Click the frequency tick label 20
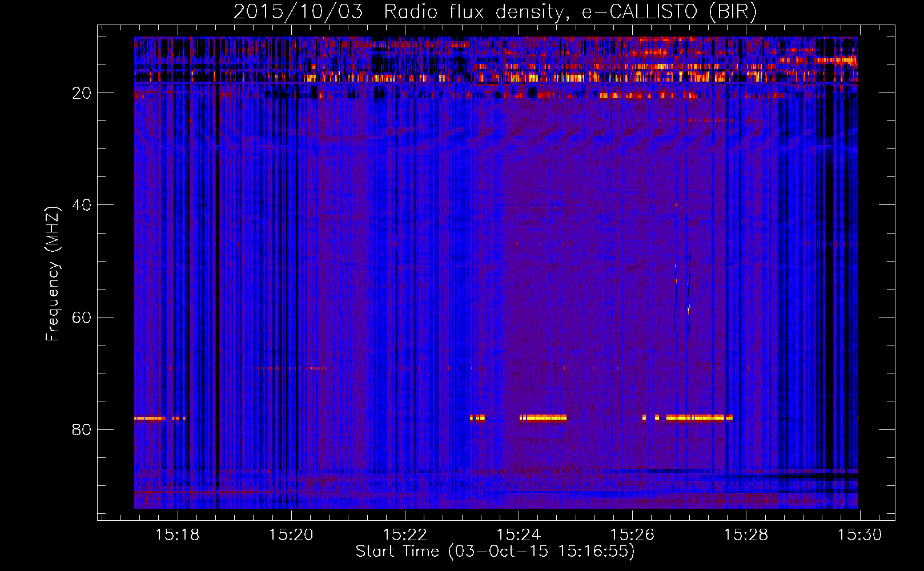 pos(82,93)
